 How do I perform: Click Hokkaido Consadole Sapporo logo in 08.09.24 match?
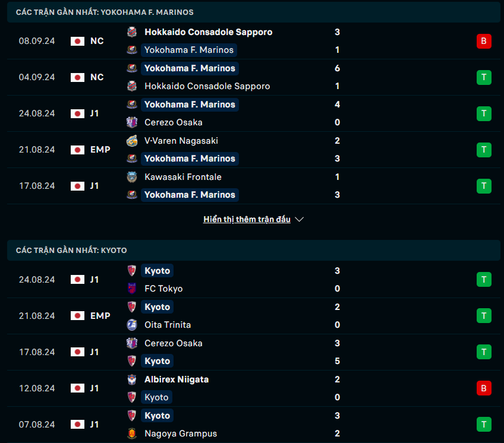pyautogui.click(x=132, y=32)
